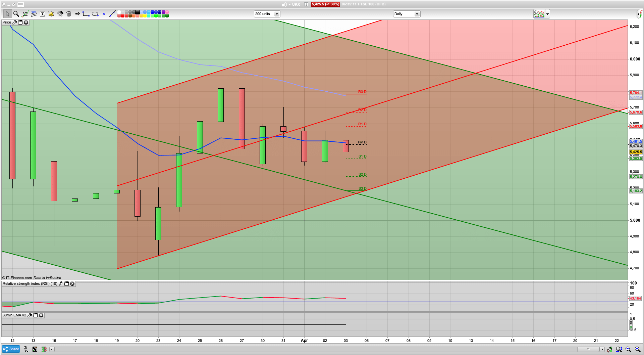Open RSI indicator settings wrench
The width and height of the screenshot is (644, 355).
[61, 284]
